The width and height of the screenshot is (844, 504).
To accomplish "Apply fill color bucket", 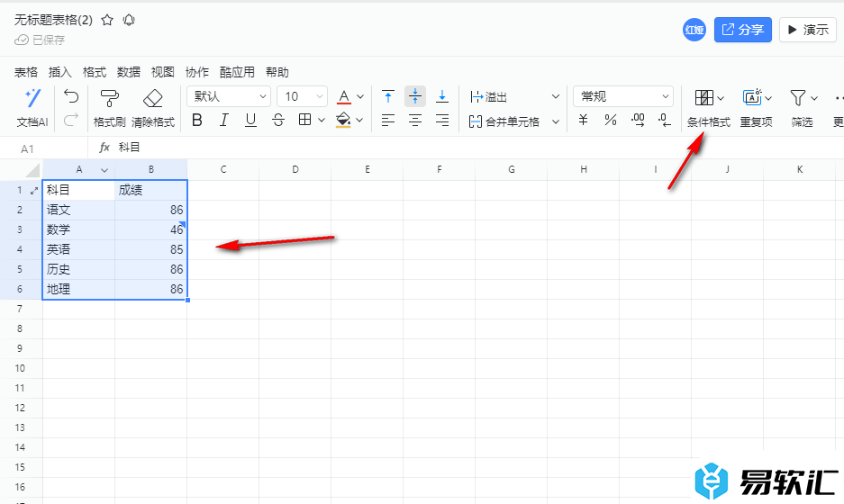I will pos(343,120).
